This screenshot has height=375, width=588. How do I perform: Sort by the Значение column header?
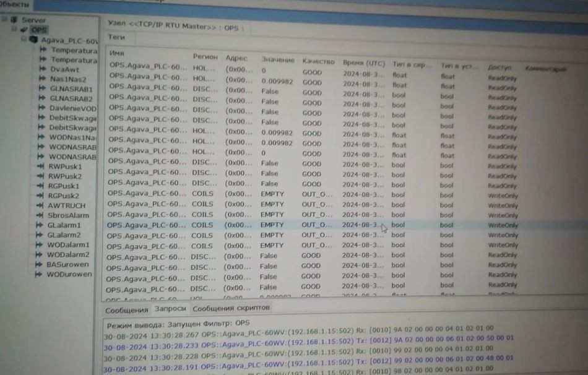[277, 60]
